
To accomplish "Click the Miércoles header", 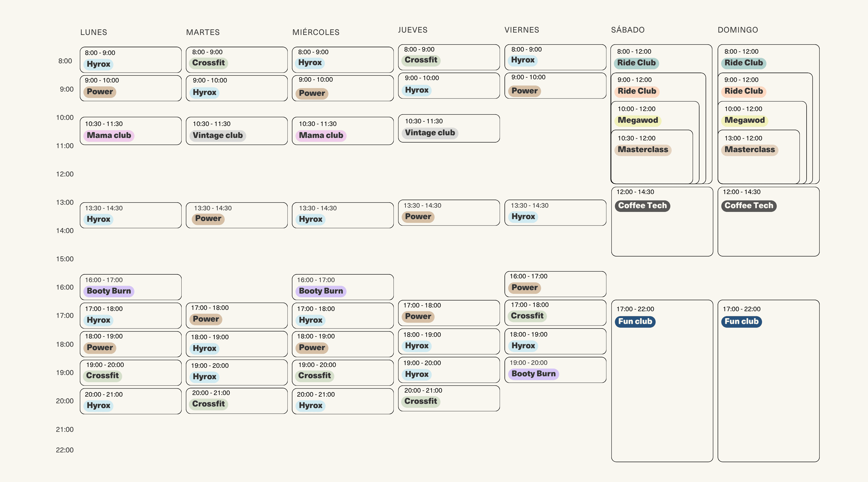I will coord(316,32).
